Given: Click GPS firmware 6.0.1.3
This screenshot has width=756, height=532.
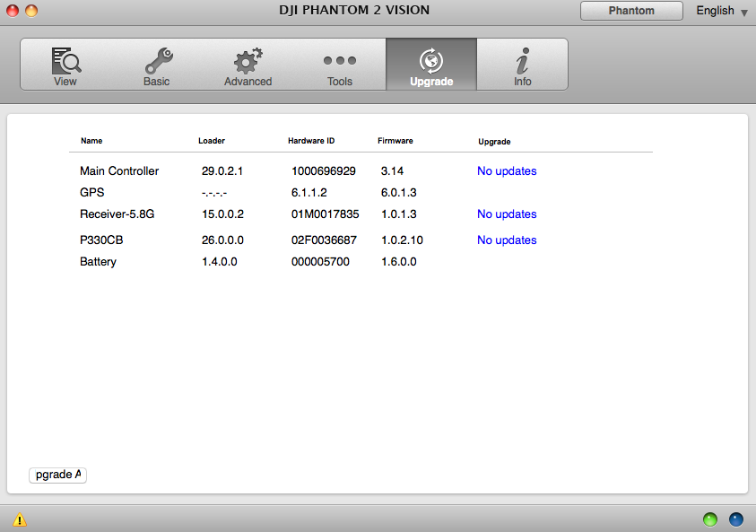Looking at the screenshot, I should [x=399, y=193].
